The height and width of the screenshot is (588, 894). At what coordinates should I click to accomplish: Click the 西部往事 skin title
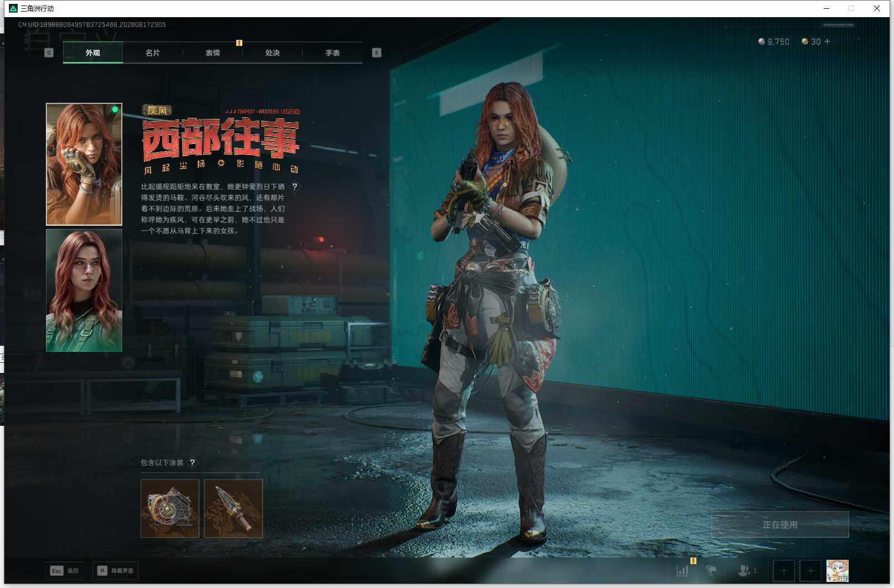(221, 138)
